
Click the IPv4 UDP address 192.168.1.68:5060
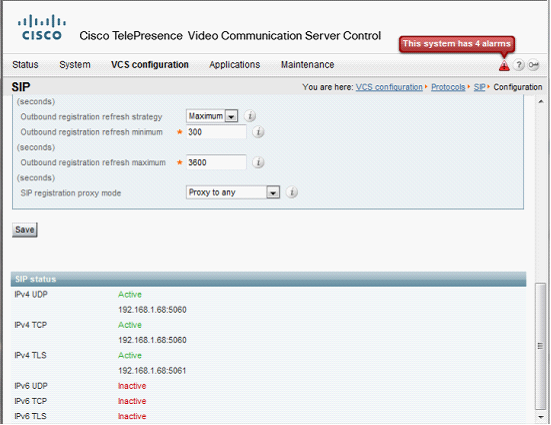click(x=152, y=310)
